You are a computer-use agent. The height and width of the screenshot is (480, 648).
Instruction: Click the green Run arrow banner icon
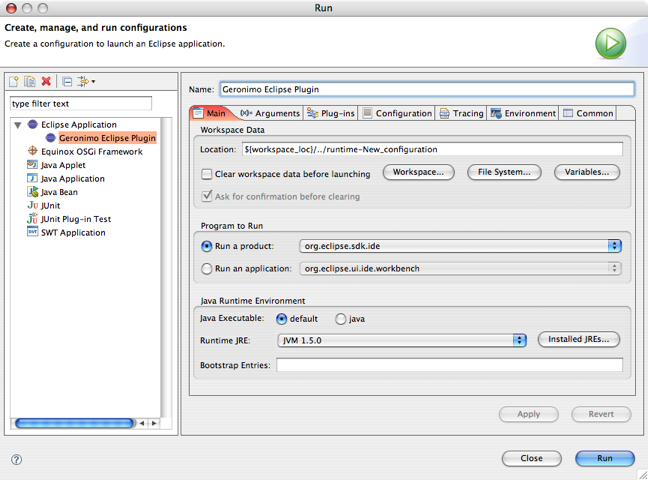pos(610,43)
